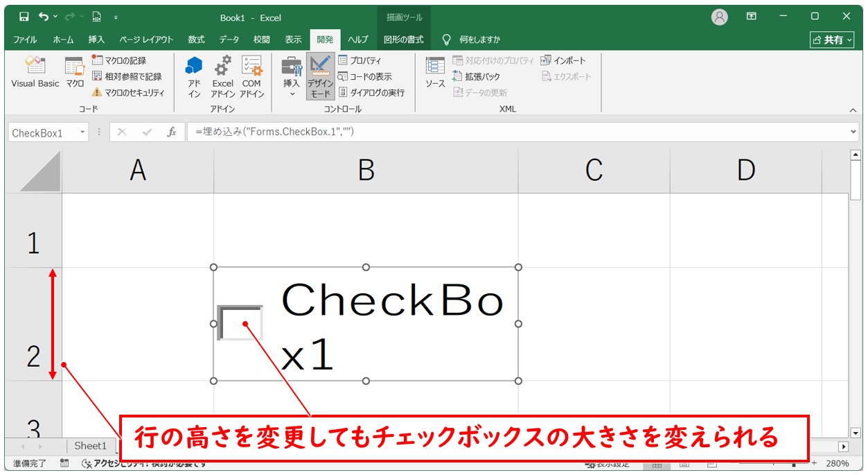
Task: Click the insert function fx icon
Action: pyautogui.click(x=171, y=132)
